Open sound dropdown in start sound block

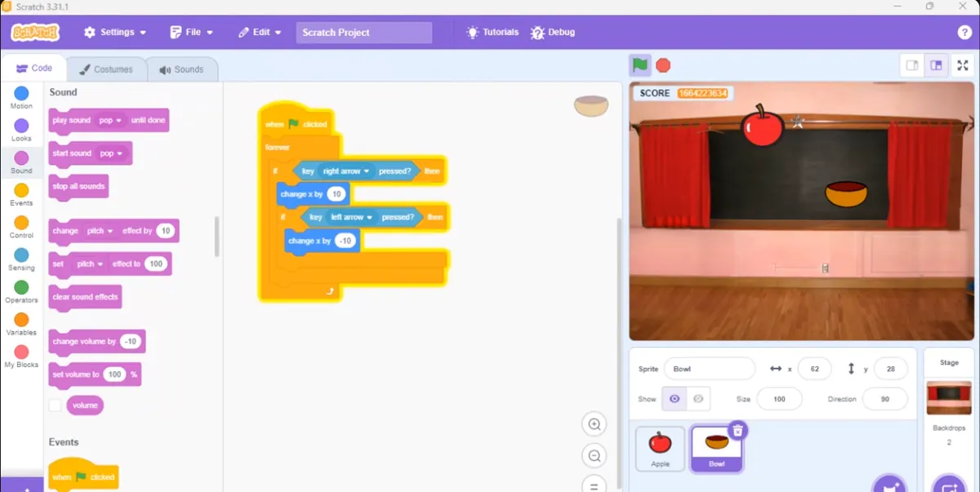coord(110,153)
